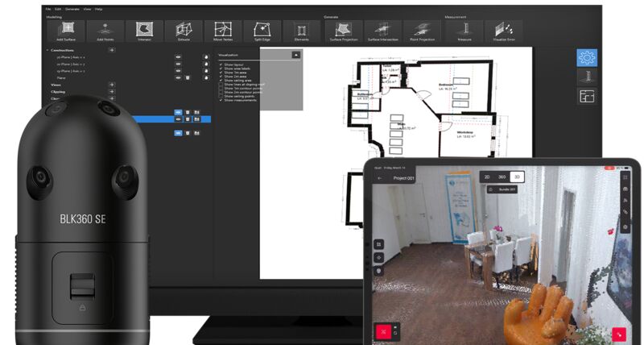Pick the Move Vertex tool

pyautogui.click(x=224, y=31)
